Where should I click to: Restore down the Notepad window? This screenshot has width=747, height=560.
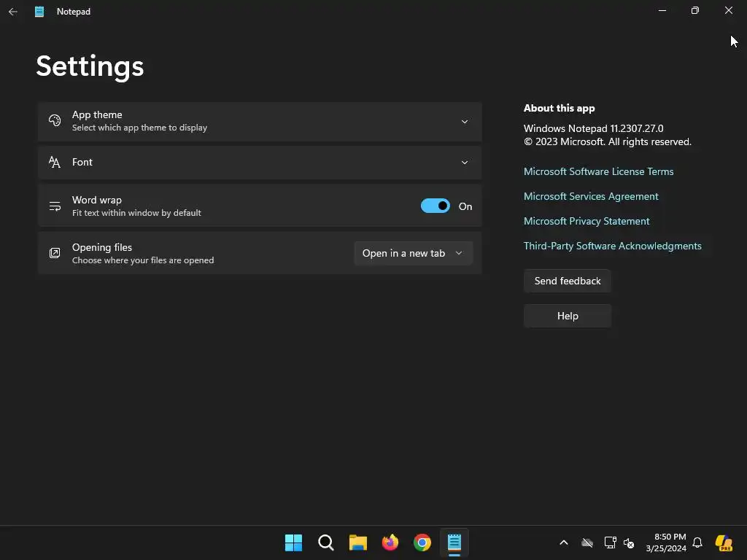[x=695, y=10]
